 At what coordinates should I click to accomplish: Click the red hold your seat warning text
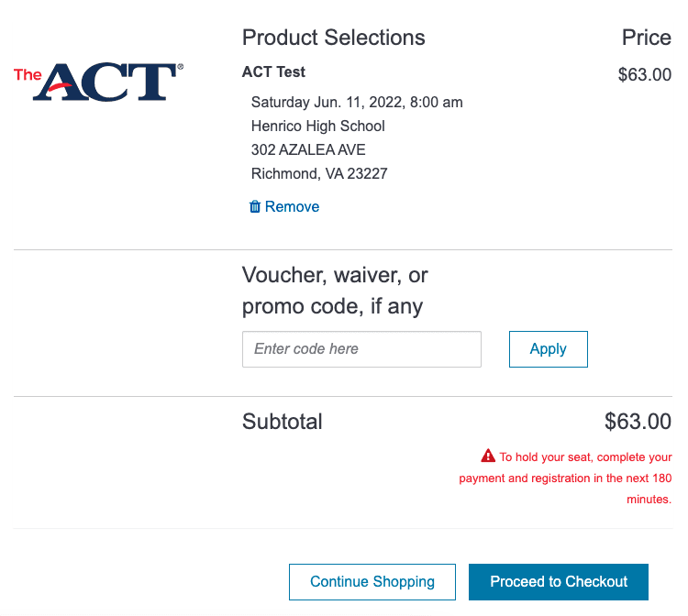click(566, 478)
